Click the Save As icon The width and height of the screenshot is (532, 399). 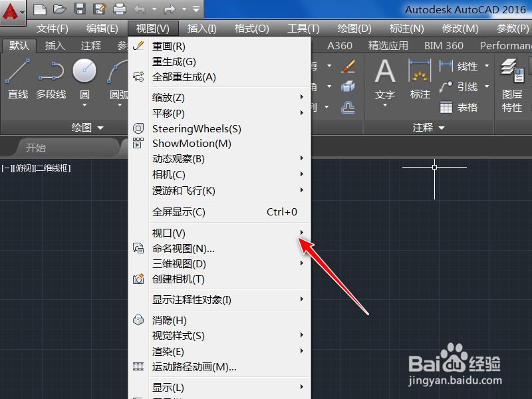99,9
